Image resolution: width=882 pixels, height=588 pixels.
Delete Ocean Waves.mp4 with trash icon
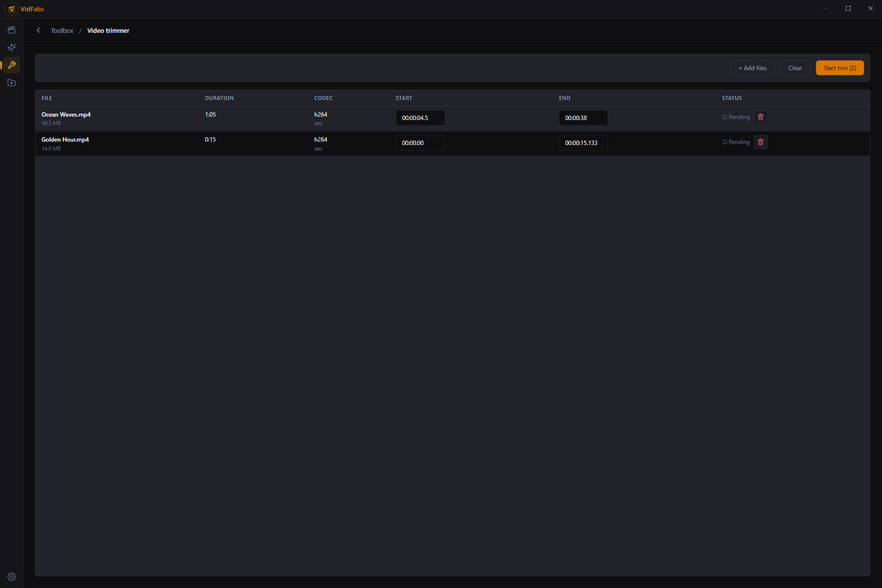[x=760, y=117]
